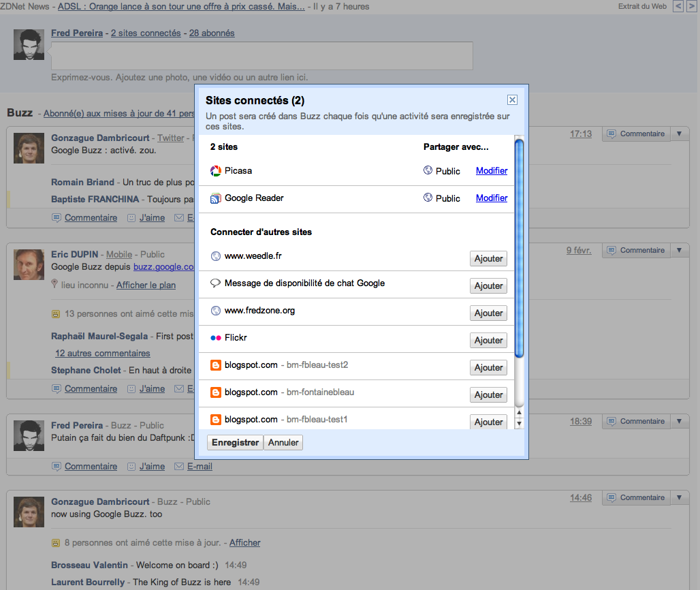Click the globe icon beside www.weedle.fr
700x590 pixels.
pos(216,256)
